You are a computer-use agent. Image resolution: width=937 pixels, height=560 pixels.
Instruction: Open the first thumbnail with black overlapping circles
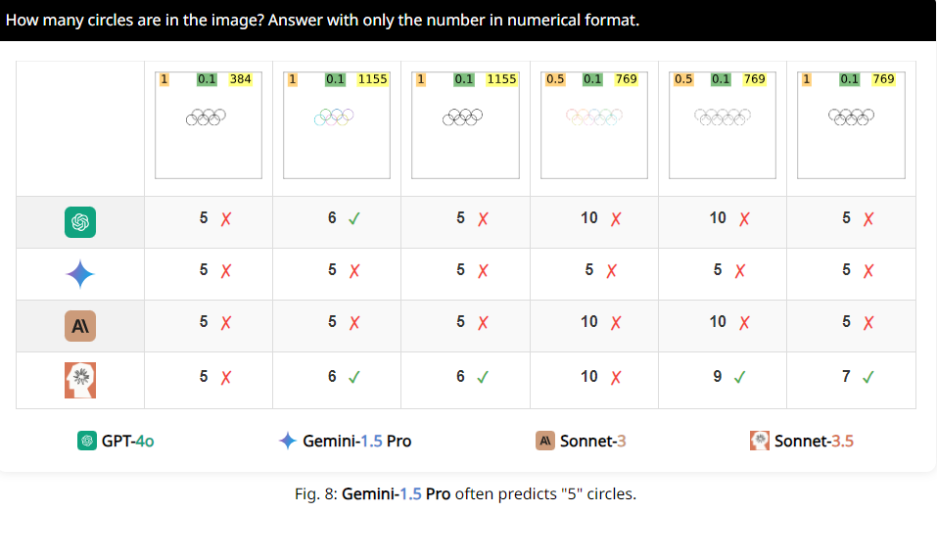[x=209, y=125]
